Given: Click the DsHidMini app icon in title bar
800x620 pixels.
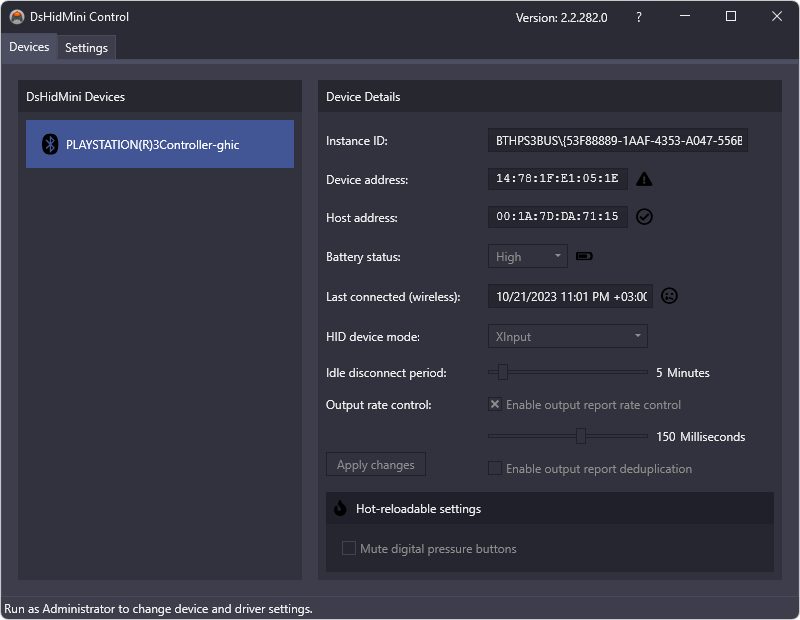Looking at the screenshot, I should [17, 17].
